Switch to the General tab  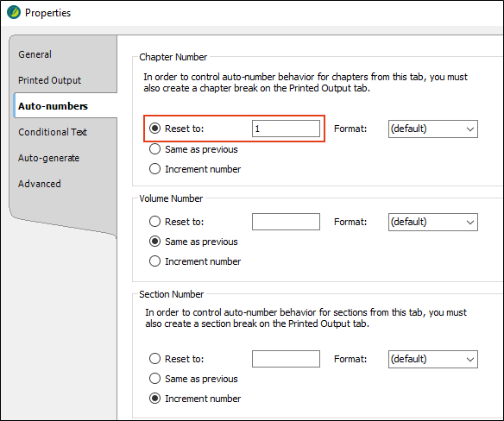point(35,54)
